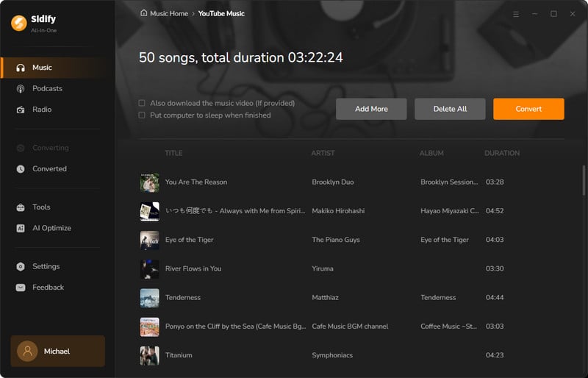The height and width of the screenshot is (378, 588).
Task: Click the Add More button
Action: click(x=371, y=109)
